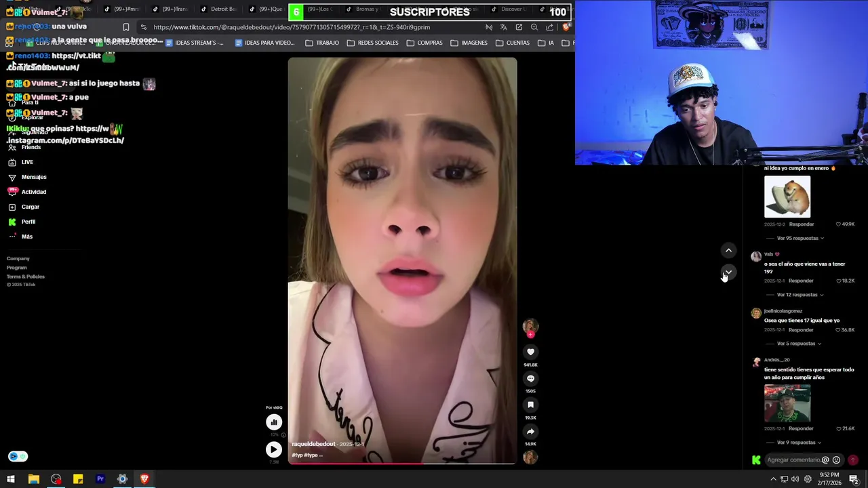The height and width of the screenshot is (488, 868).
Task: Expand Ver 5 respuestas
Action: pos(799,344)
